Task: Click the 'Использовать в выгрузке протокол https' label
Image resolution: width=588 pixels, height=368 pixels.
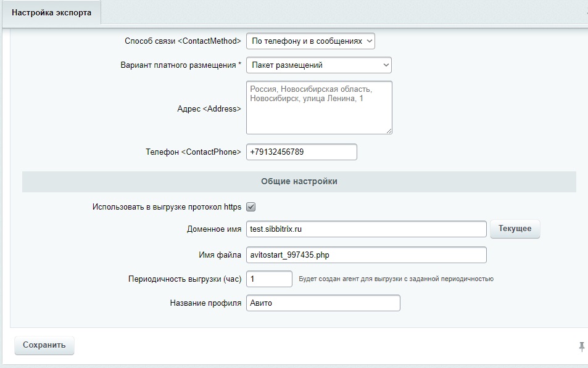Action: coord(166,207)
